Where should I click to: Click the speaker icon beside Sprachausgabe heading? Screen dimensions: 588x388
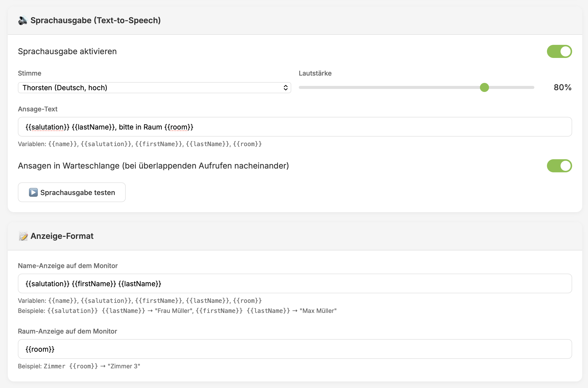[23, 20]
